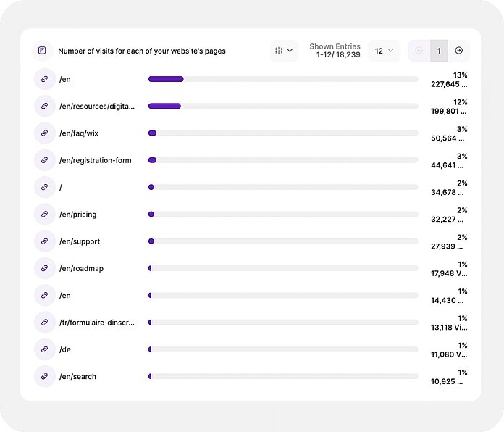This screenshot has width=504, height=432.
Task: Click the link icon for the /de page
Action: 44,349
